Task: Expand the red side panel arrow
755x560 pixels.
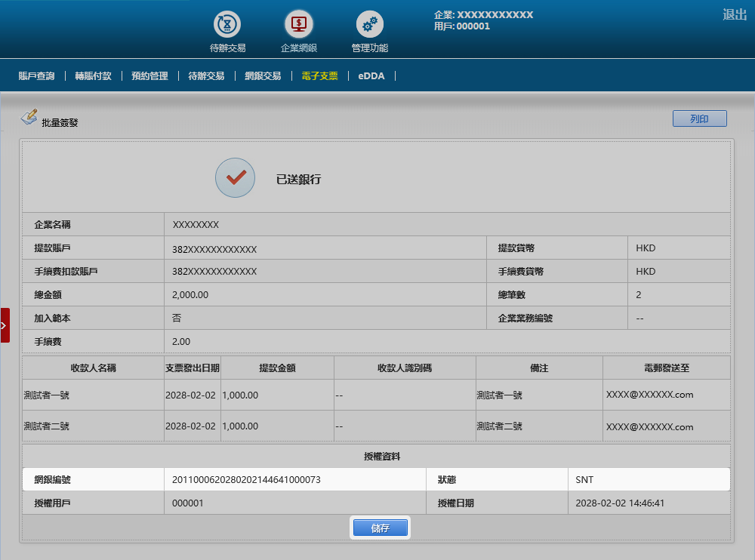Action: 5,325
